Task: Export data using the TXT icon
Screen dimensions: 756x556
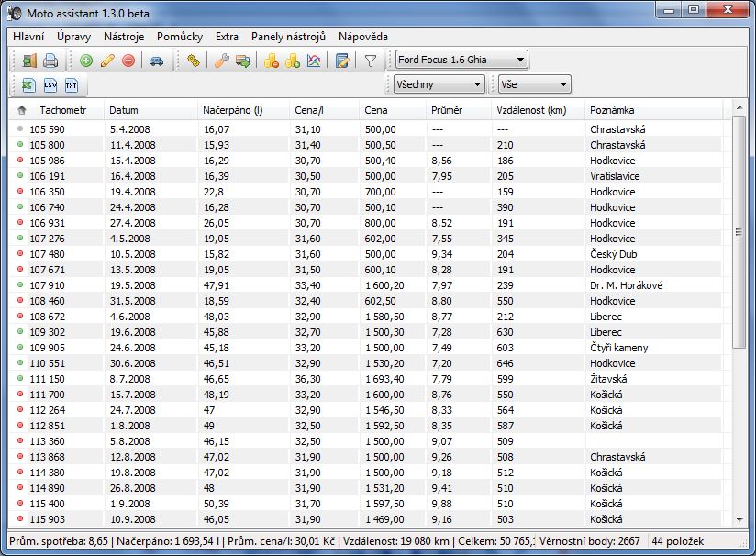Action: [x=72, y=85]
